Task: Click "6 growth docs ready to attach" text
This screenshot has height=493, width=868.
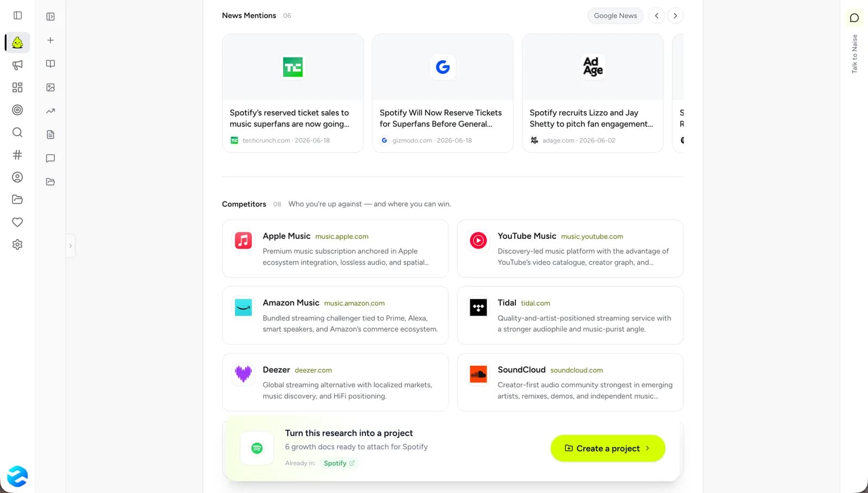Action: [x=356, y=447]
